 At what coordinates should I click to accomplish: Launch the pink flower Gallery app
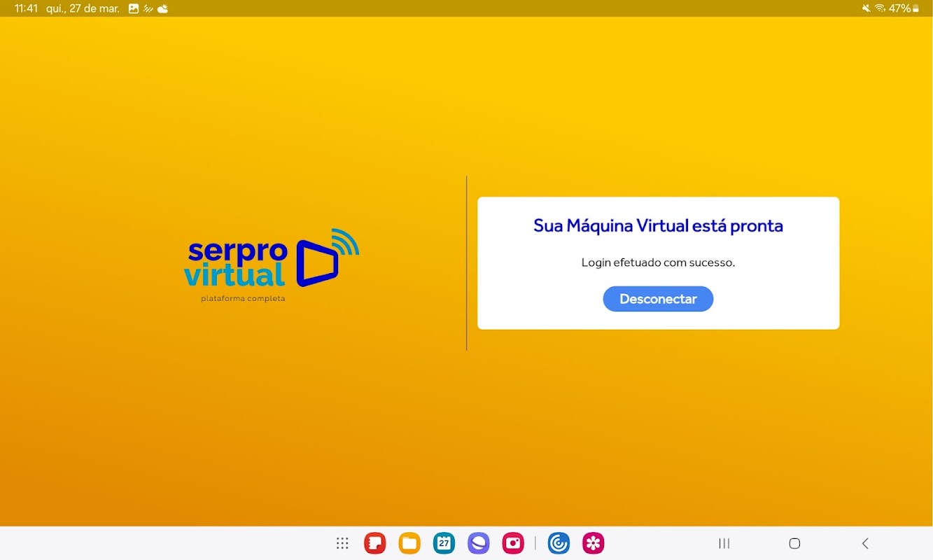(x=594, y=543)
